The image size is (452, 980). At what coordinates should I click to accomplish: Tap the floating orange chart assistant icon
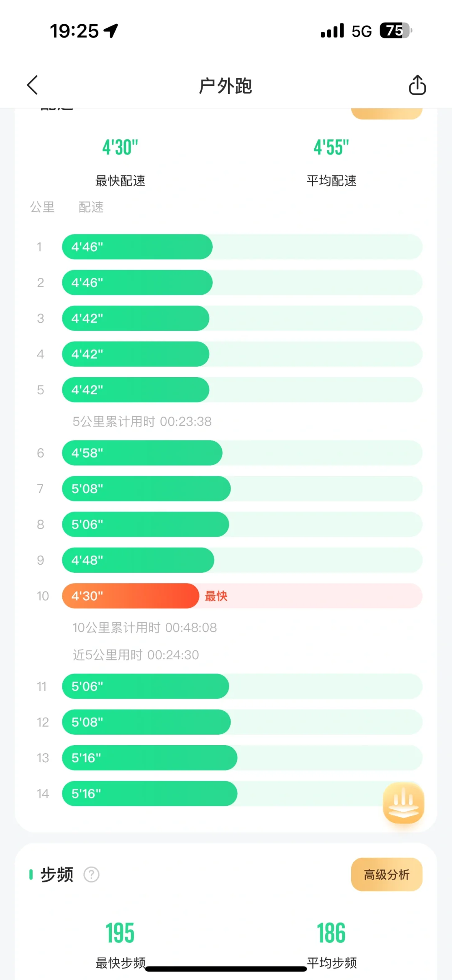(403, 803)
